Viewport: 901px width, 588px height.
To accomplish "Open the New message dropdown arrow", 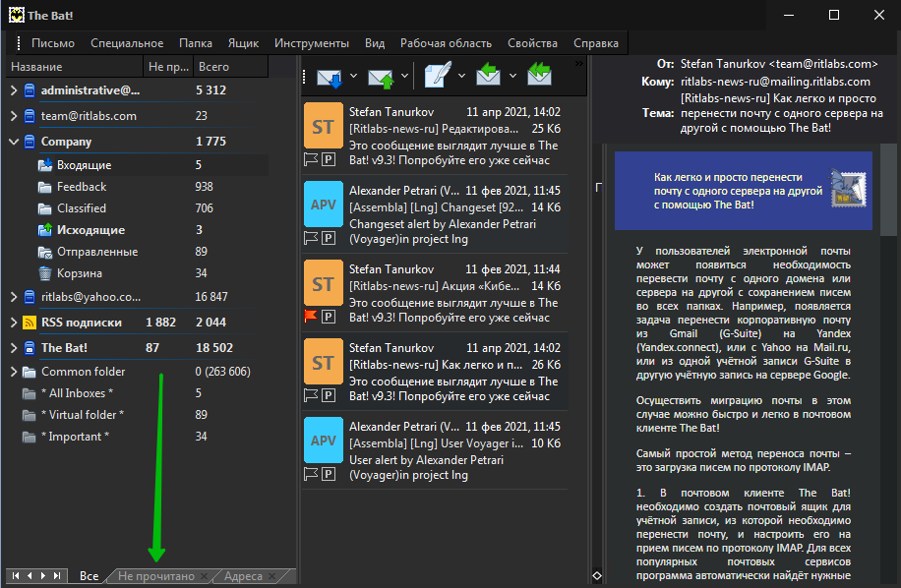I will tap(461, 76).
